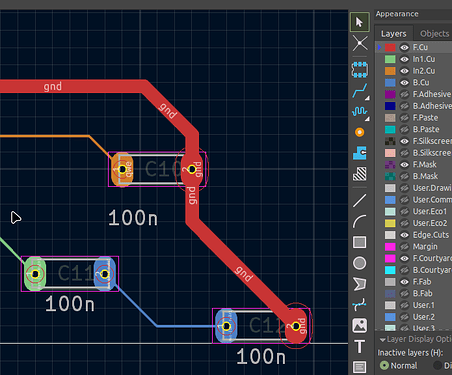Expand route tracks tool flyout arrow
This screenshot has width=452, height=375.
coord(367,98)
